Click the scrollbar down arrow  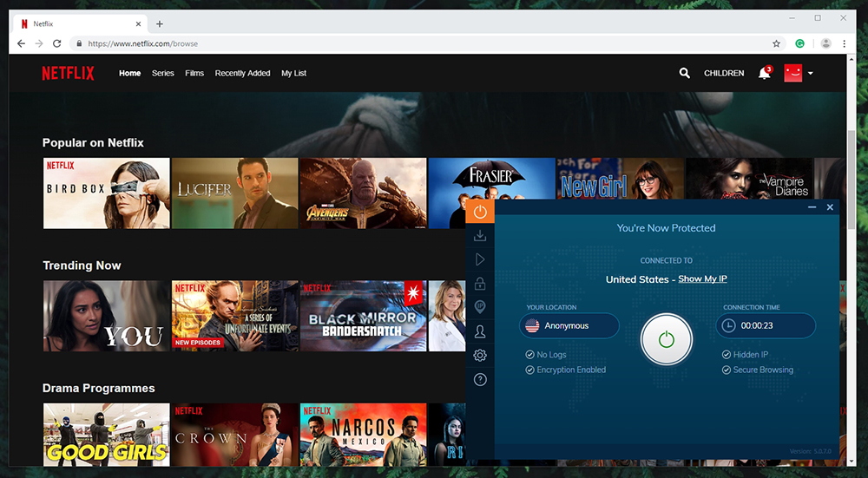tap(851, 462)
